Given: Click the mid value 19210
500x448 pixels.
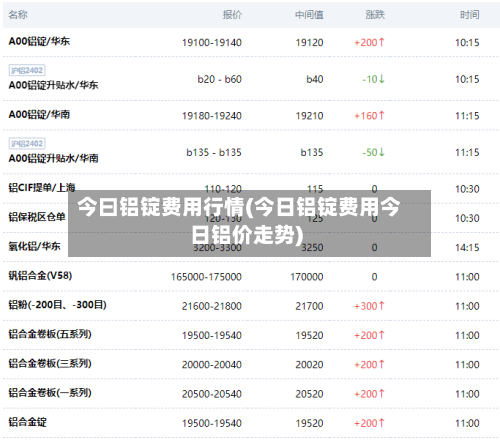Looking at the screenshot, I should (309, 116).
